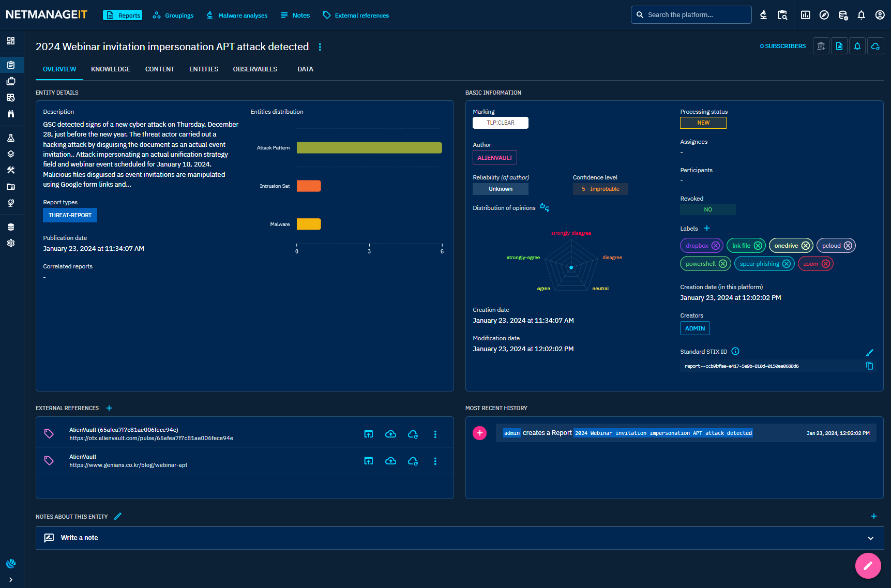Image resolution: width=891 pixels, height=588 pixels.
Task: Expand the Write a note panel
Action: pos(870,538)
